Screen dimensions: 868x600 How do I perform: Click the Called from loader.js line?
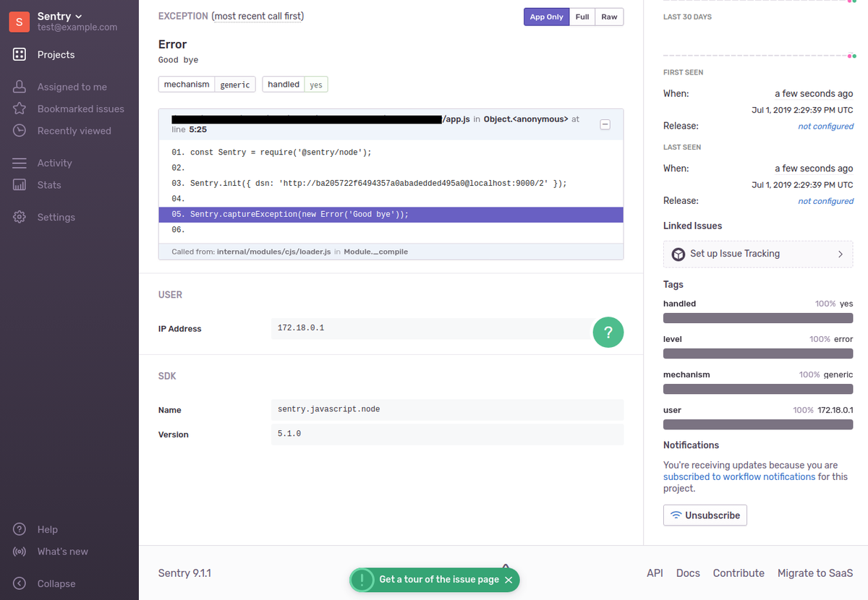click(x=391, y=252)
